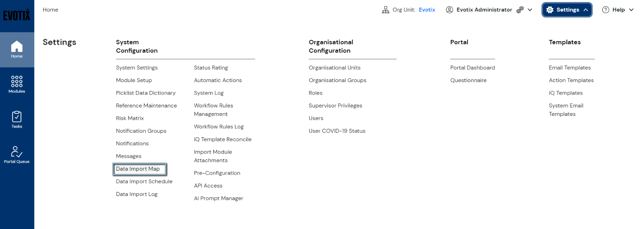Image resolution: width=644 pixels, height=229 pixels.
Task: Expand the Help dropdown chevron
Action: point(631,10)
